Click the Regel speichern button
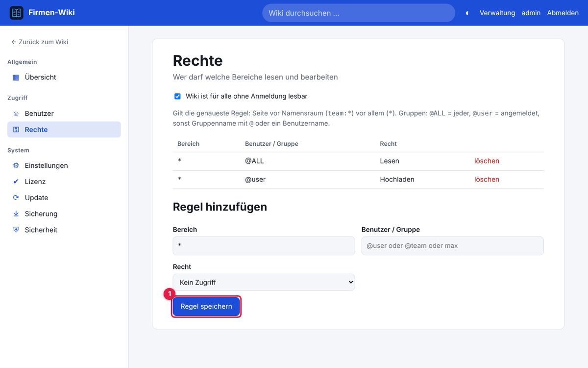 tap(206, 307)
